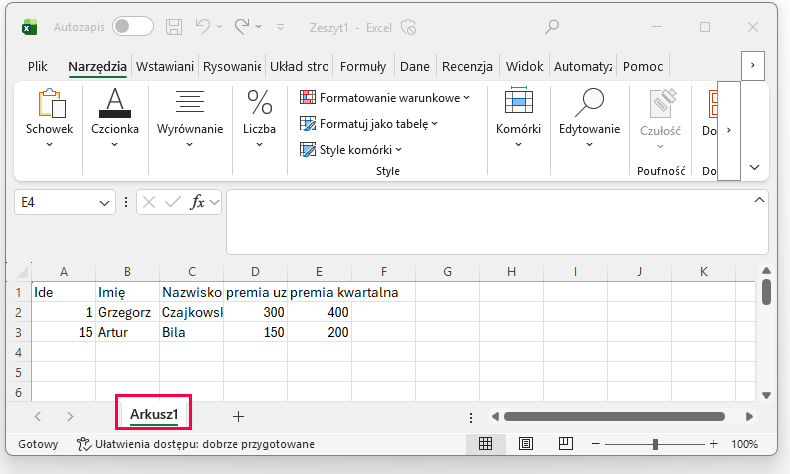Select column A header
The height and width of the screenshot is (474, 790).
pyautogui.click(x=64, y=272)
